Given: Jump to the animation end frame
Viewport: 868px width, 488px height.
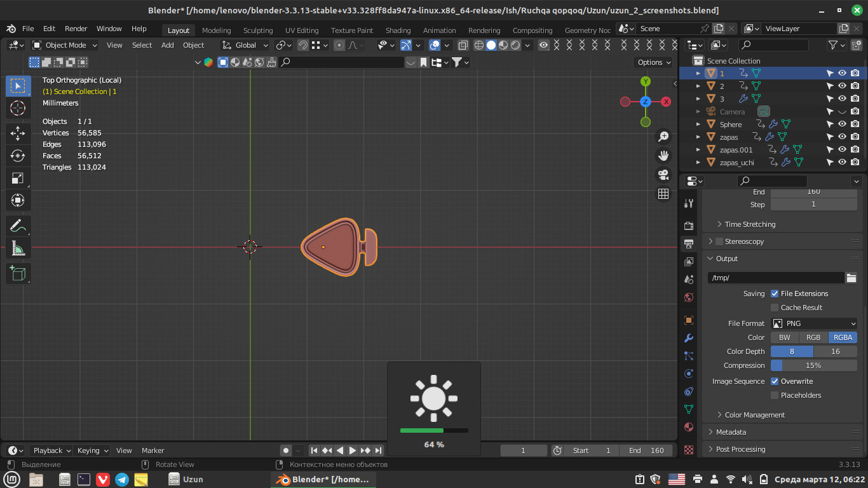Looking at the screenshot, I should (x=378, y=451).
